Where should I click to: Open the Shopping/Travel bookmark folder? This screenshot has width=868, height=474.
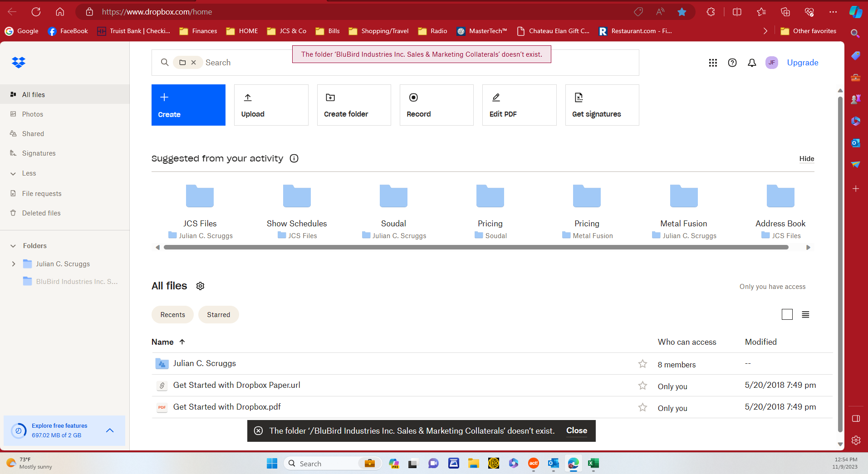(379, 31)
